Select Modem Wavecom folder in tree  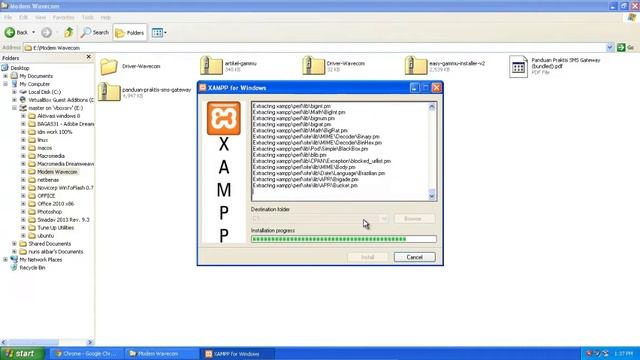click(57, 172)
